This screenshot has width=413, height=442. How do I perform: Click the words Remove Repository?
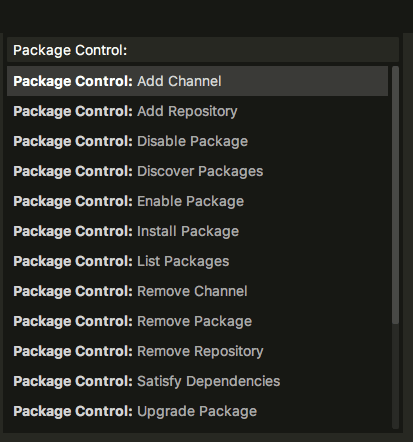pos(200,352)
